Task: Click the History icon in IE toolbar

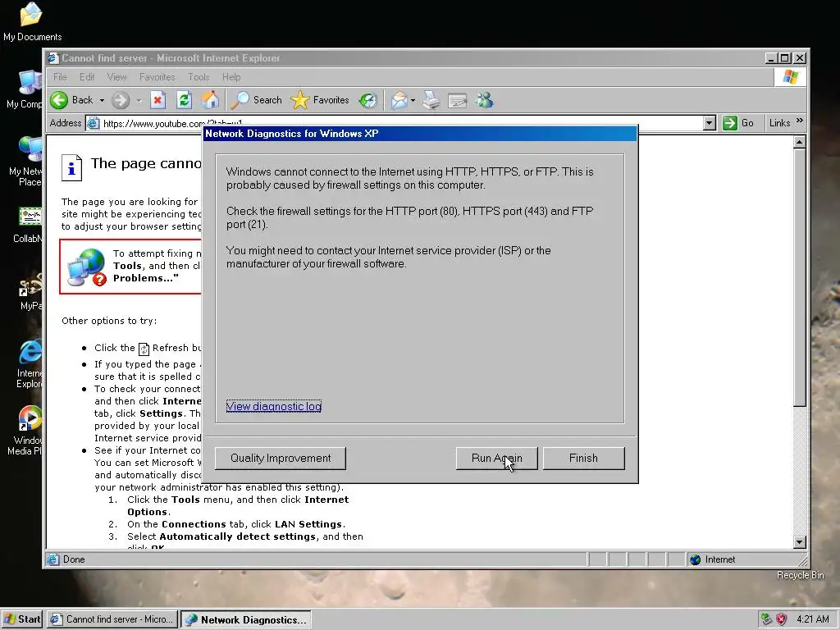Action: pos(368,100)
